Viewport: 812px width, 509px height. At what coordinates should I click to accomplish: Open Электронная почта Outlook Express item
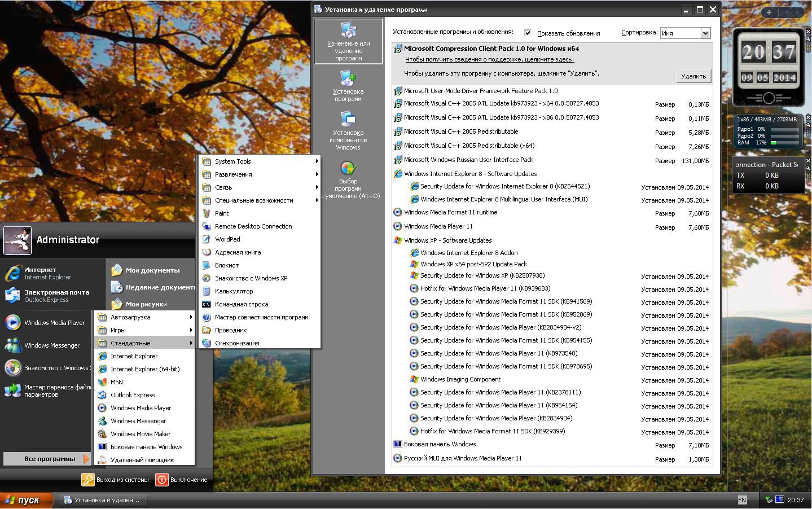[x=48, y=296]
